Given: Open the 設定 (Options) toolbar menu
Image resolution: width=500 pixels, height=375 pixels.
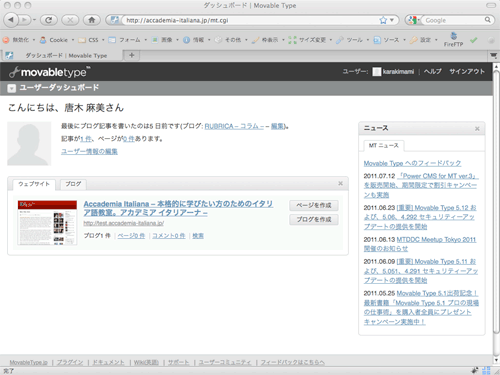Looking at the screenshot, I should pos(423,40).
